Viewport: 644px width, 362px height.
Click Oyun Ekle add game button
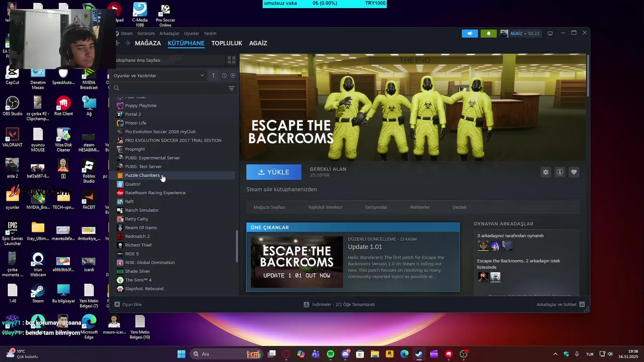tap(128, 305)
